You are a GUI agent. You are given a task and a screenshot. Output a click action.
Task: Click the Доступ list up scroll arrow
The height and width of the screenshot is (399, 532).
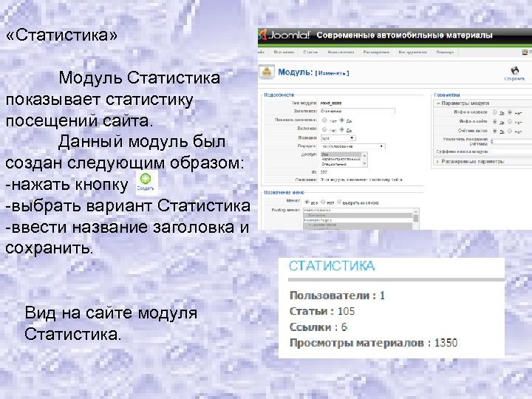365,154
